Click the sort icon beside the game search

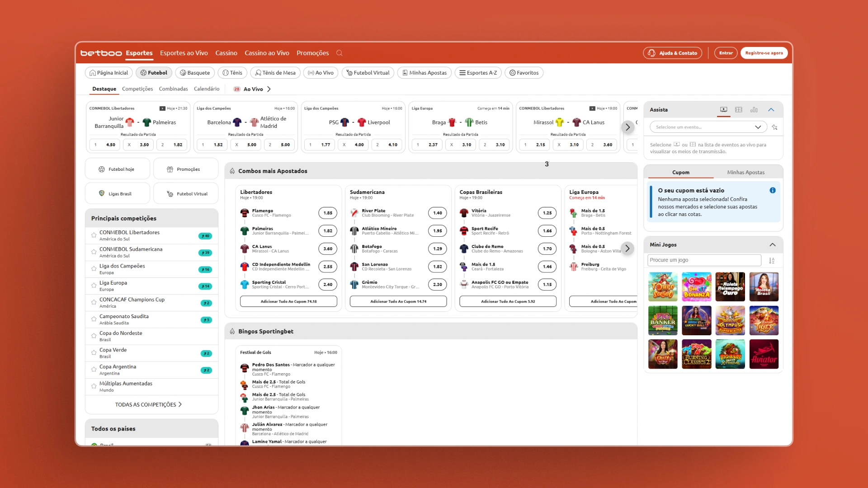(772, 261)
